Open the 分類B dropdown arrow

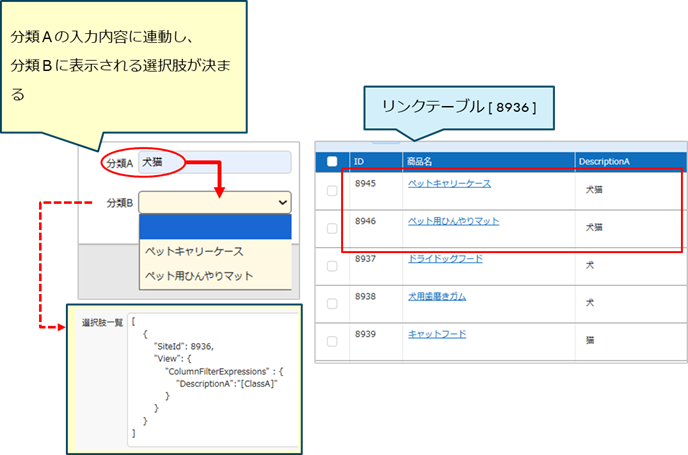[279, 202]
